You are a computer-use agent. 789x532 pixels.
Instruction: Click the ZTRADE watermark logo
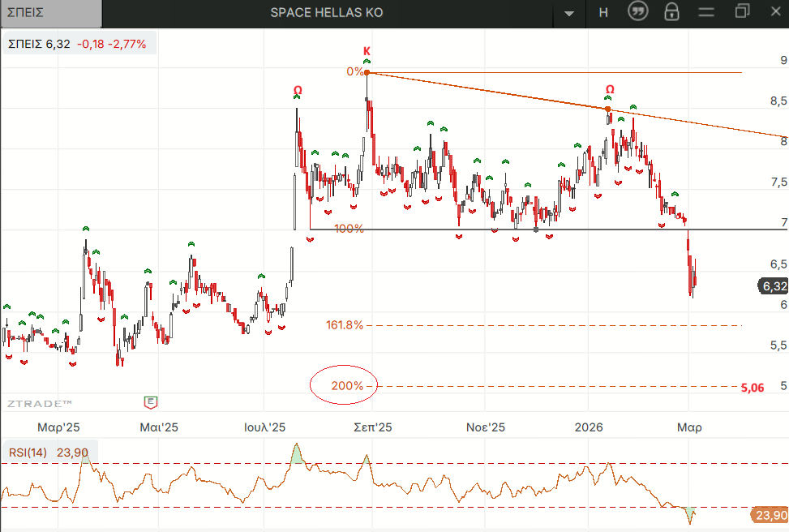coord(40,403)
